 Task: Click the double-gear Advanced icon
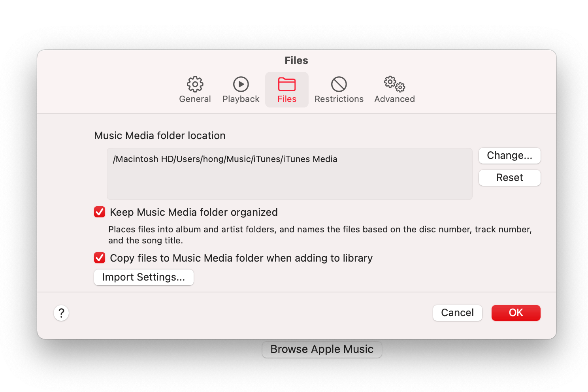point(394,84)
